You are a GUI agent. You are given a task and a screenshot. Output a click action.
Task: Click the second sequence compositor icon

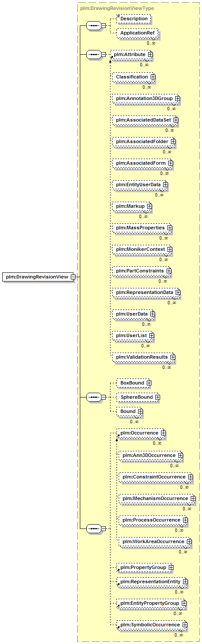pos(93,55)
